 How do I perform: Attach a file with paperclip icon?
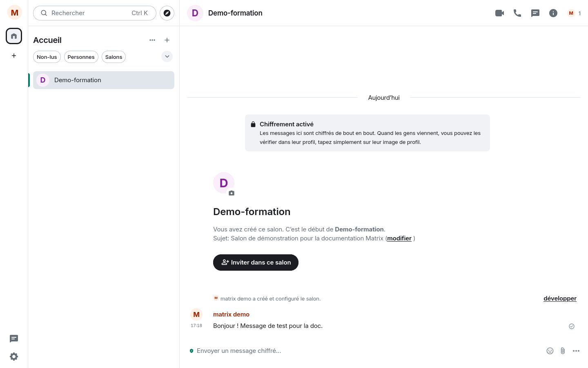pyautogui.click(x=563, y=351)
